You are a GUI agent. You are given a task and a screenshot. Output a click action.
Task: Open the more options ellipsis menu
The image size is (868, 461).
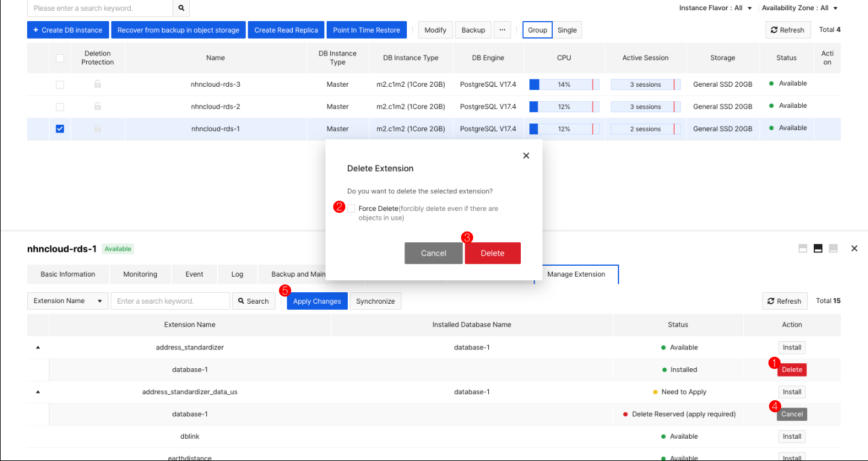pyautogui.click(x=502, y=30)
